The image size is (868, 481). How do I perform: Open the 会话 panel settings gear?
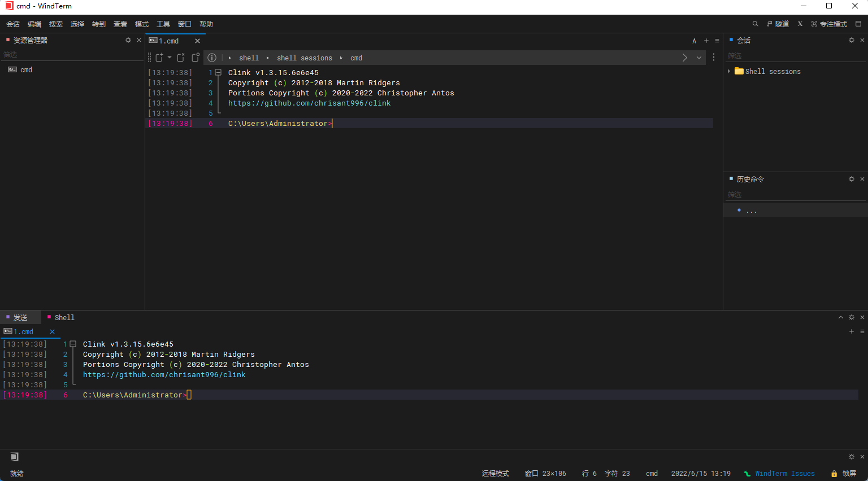[852, 40]
